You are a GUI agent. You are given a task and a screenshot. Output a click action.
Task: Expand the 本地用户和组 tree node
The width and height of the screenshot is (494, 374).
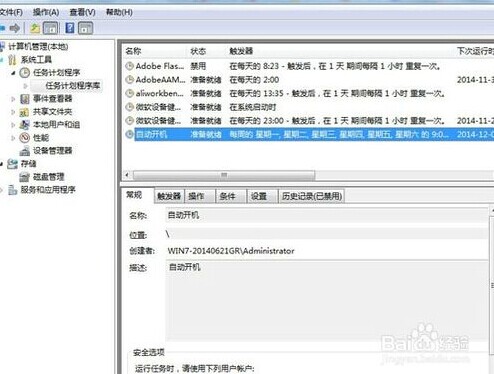pyautogui.click(x=13, y=125)
